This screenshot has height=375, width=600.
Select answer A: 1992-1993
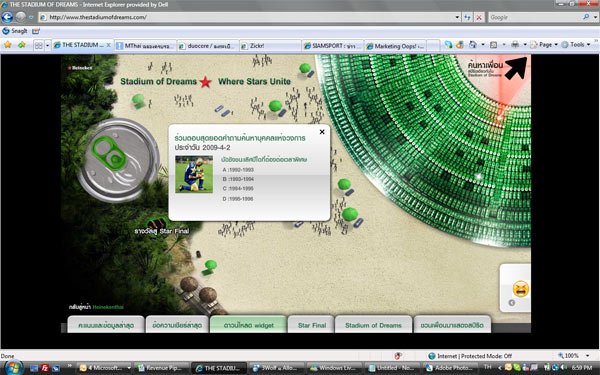pyautogui.click(x=238, y=170)
